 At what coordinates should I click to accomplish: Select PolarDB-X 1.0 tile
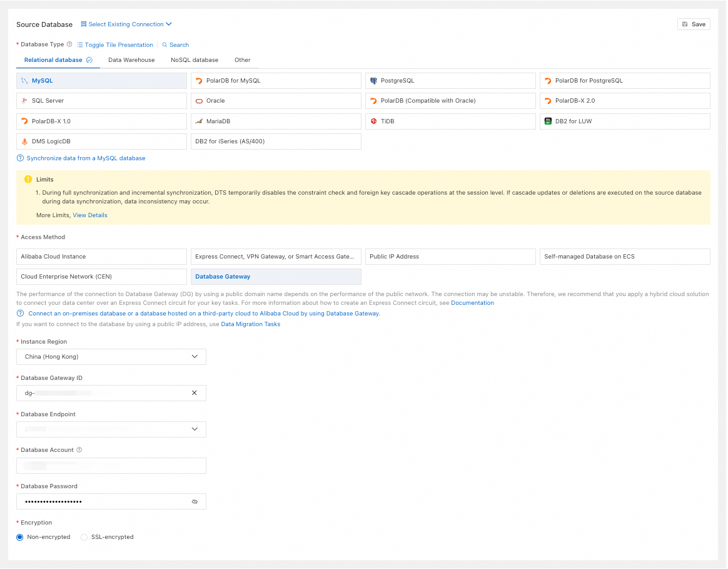[102, 121]
